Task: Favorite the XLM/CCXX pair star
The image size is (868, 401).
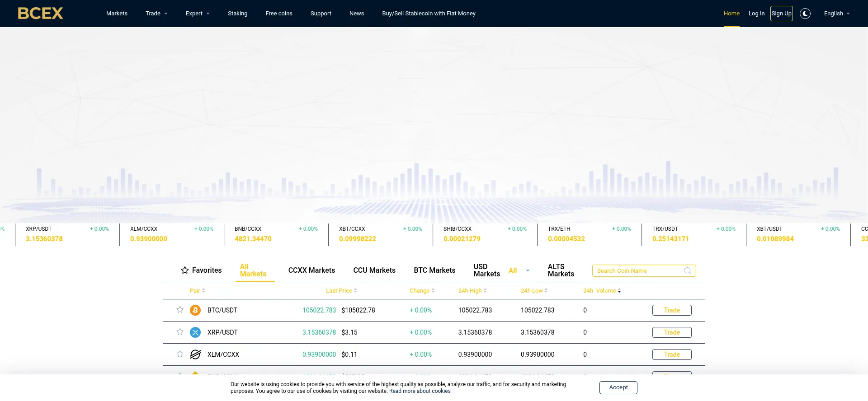Action: (x=180, y=354)
